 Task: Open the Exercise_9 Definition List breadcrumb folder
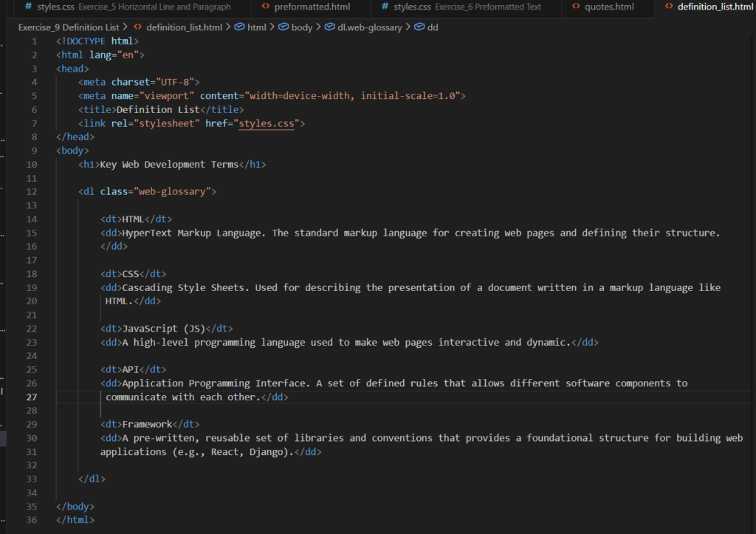[69, 27]
